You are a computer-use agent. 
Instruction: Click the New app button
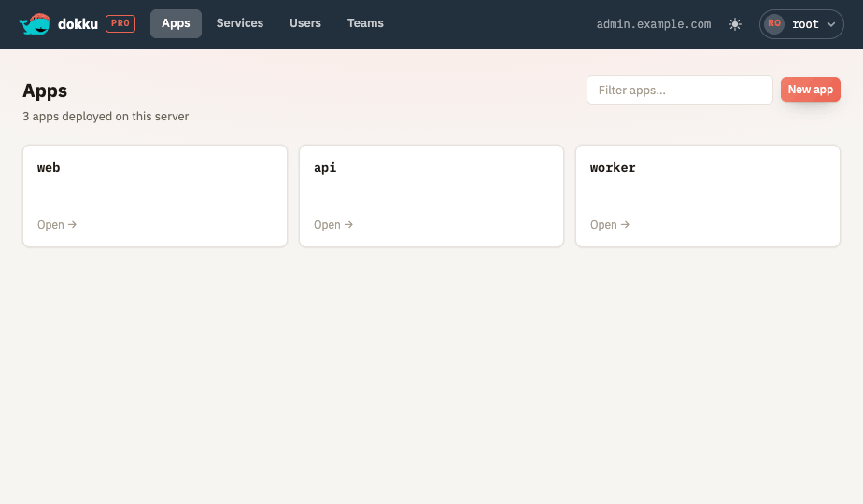(810, 90)
